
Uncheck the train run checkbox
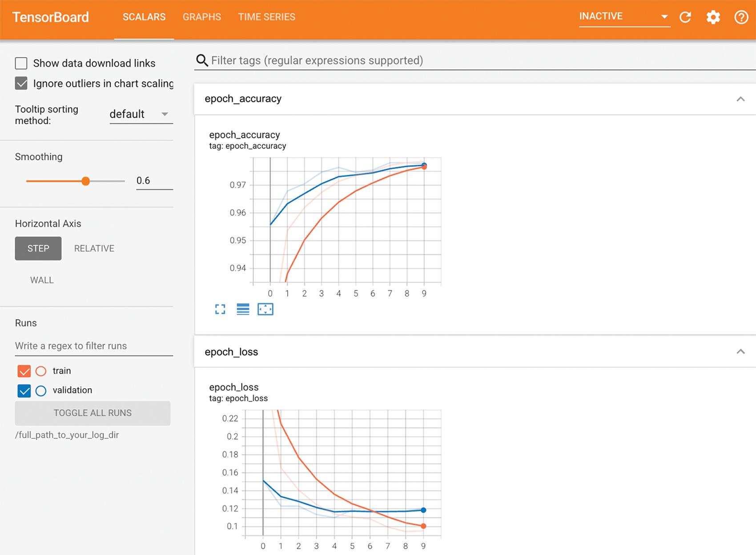pyautogui.click(x=24, y=371)
